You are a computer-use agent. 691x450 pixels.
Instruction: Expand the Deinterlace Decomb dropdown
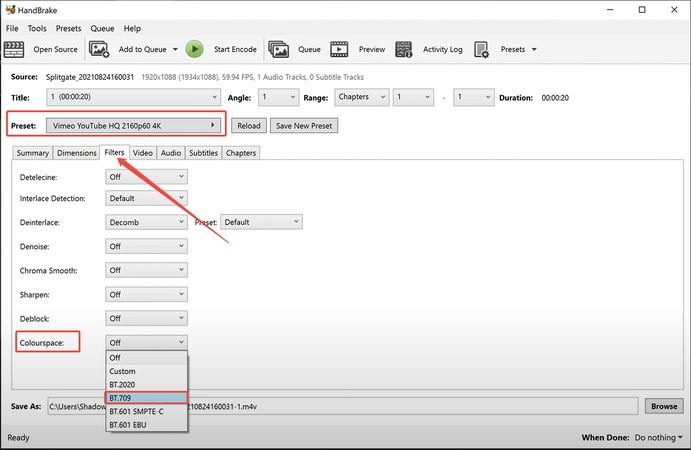pyautogui.click(x=146, y=222)
